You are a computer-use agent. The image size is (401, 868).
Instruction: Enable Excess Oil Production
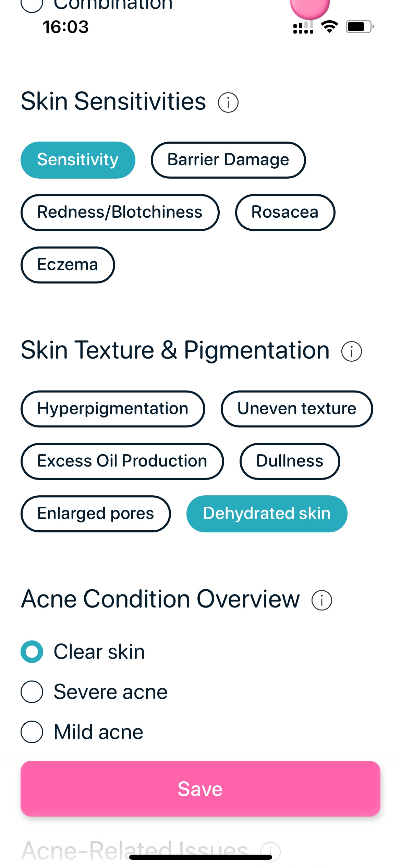pyautogui.click(x=122, y=461)
